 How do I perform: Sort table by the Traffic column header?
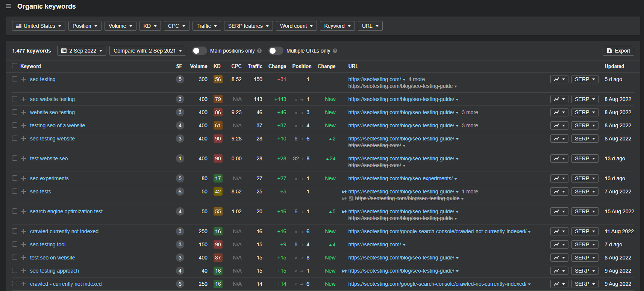(x=255, y=66)
